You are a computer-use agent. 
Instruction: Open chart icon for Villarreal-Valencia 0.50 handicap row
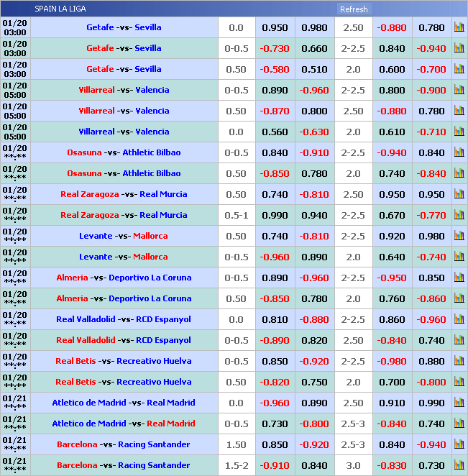tap(459, 111)
